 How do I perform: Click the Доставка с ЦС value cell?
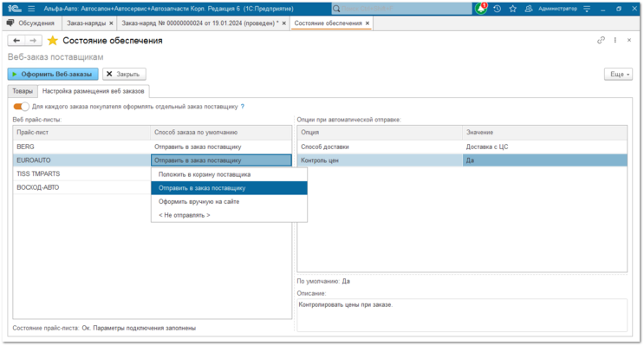tap(544, 147)
